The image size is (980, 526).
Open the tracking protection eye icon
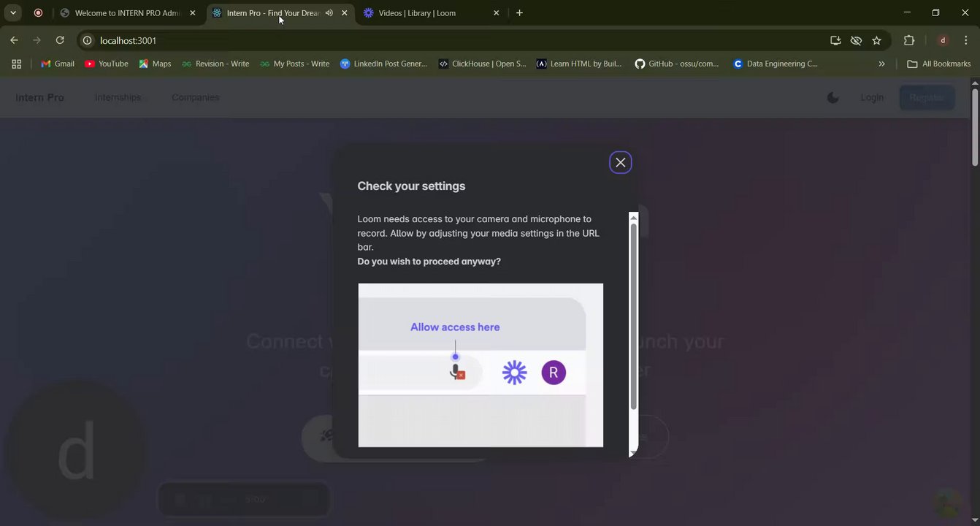[856, 40]
